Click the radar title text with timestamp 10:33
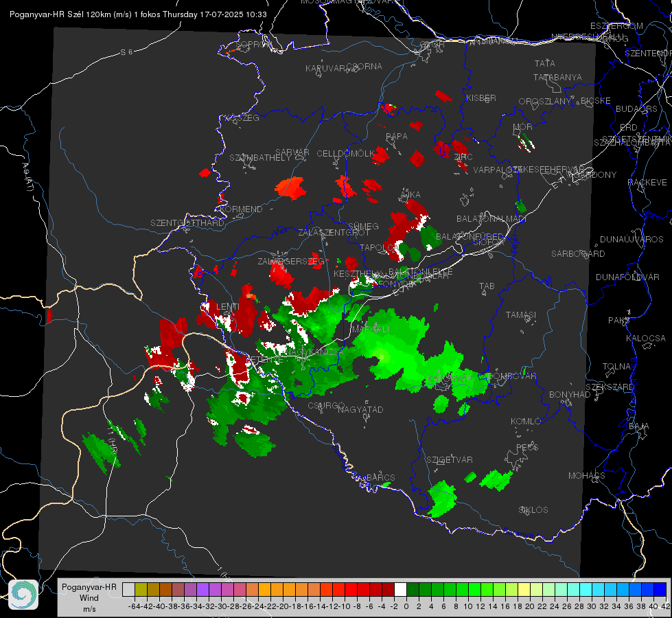Screen dimensions: 672x618 pyautogui.click(x=138, y=14)
